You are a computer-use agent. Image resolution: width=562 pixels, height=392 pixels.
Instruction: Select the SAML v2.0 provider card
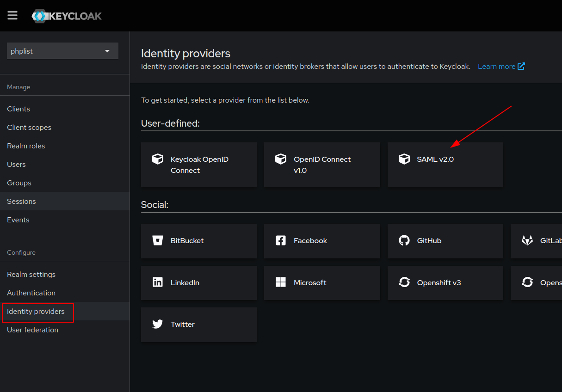click(x=445, y=165)
